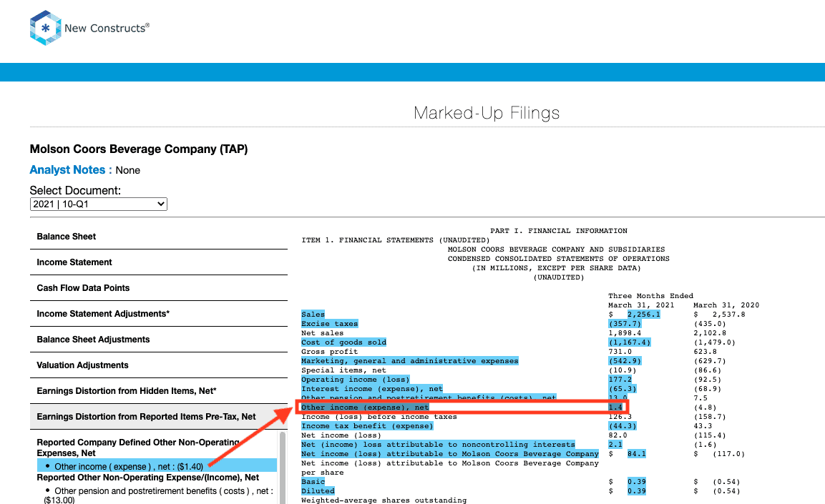This screenshot has height=504, width=825.
Task: Click highlighted value 2,256.1 for Sales
Action: (643, 315)
